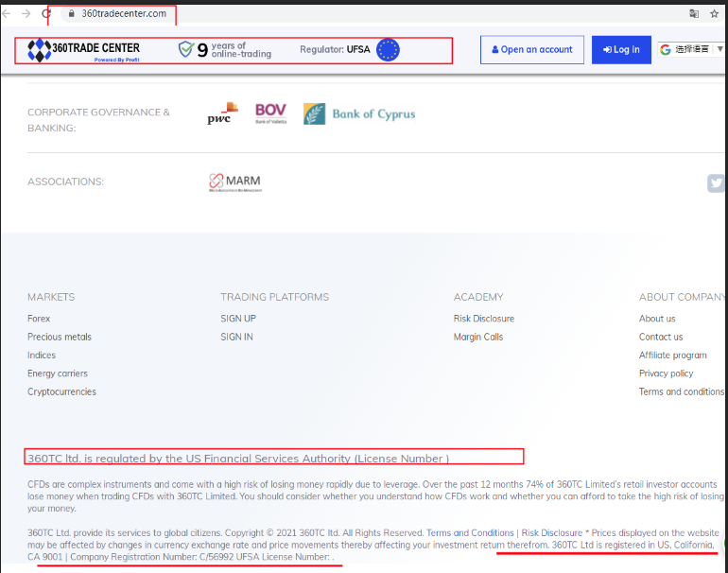The width and height of the screenshot is (728, 573).
Task: Open the Indices link
Action: pyautogui.click(x=42, y=356)
